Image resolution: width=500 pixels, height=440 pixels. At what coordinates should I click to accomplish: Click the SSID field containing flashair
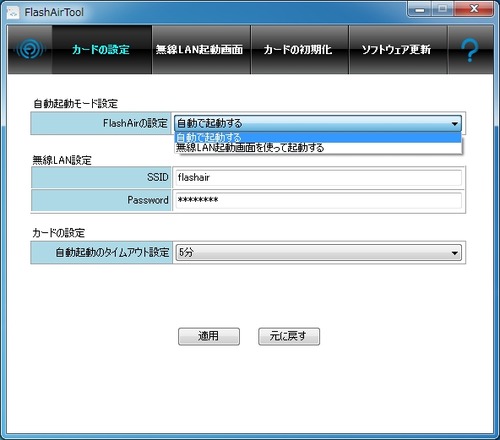click(318, 178)
